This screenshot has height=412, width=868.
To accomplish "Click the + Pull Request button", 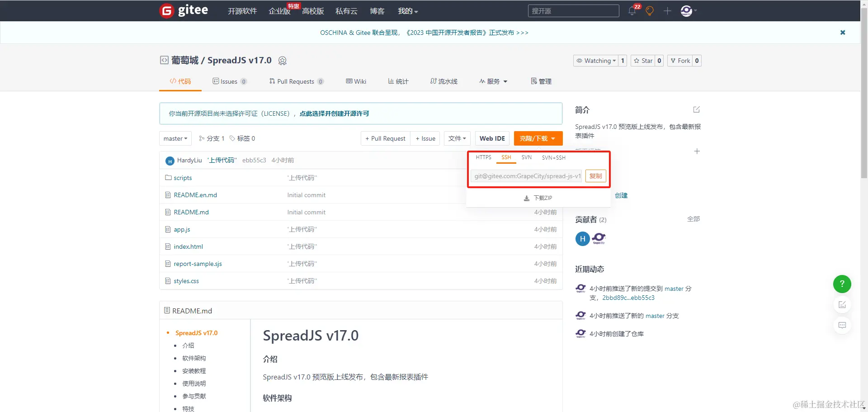I will pos(385,138).
